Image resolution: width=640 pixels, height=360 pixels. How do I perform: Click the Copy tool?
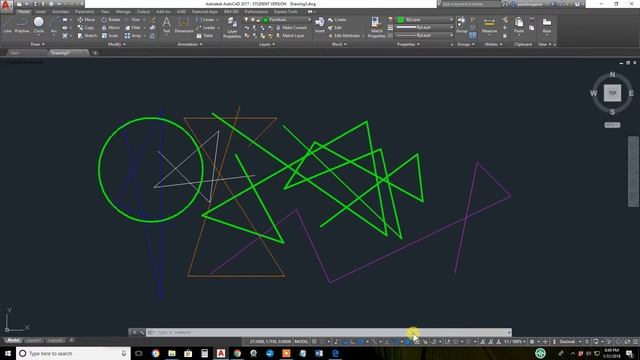pos(86,28)
